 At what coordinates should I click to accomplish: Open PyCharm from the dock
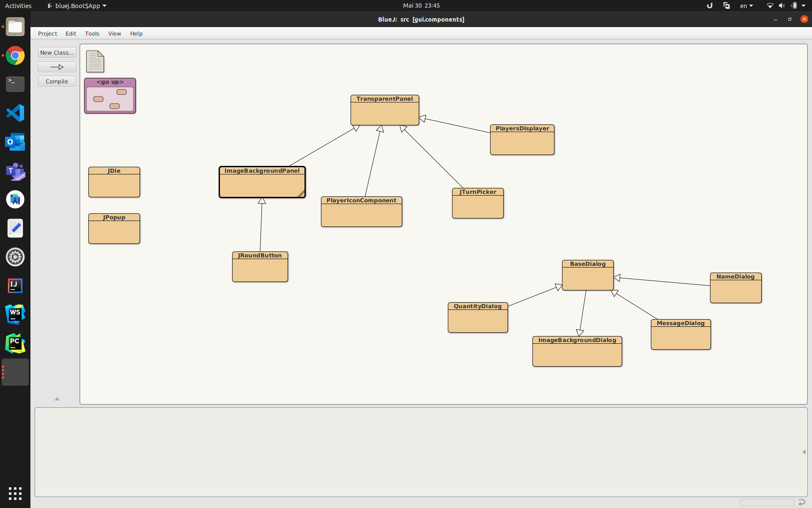15,343
